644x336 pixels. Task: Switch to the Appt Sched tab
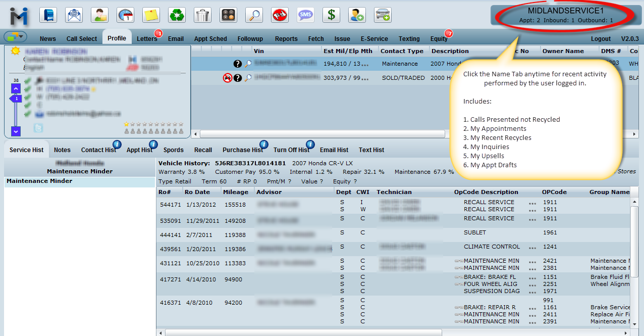[210, 39]
